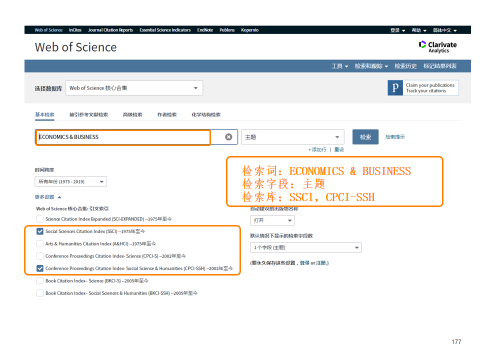Click Web of Science in the top bar
This screenshot has height=360, width=480.
49,30
